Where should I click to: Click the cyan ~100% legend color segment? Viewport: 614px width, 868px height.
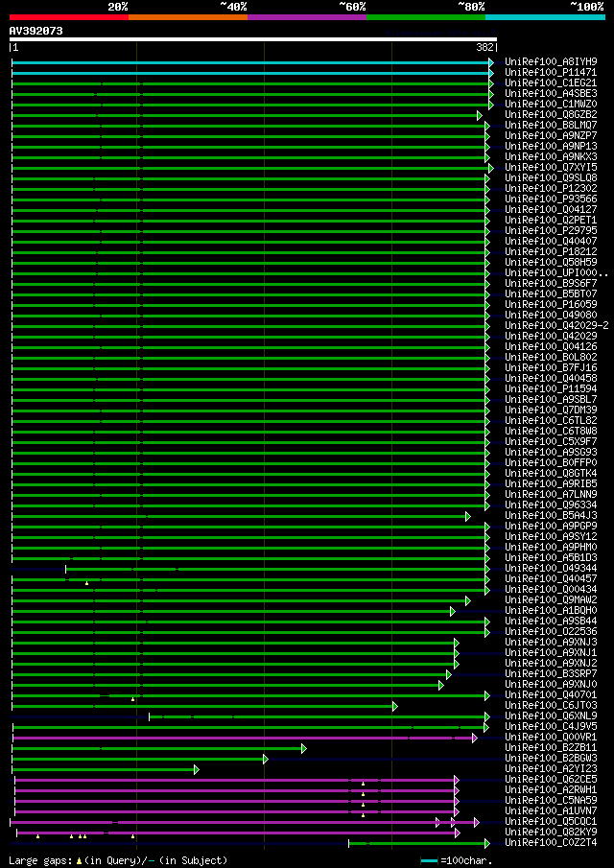545,17
